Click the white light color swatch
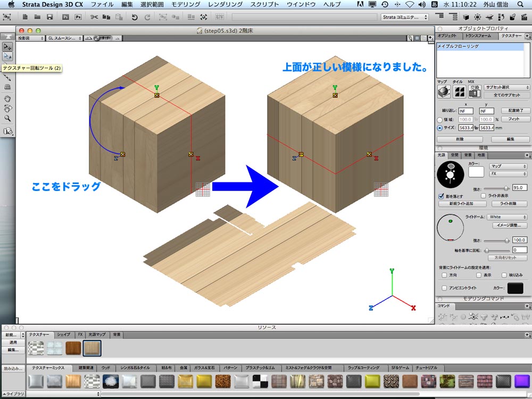This screenshot has width=532, height=399. 476,172
